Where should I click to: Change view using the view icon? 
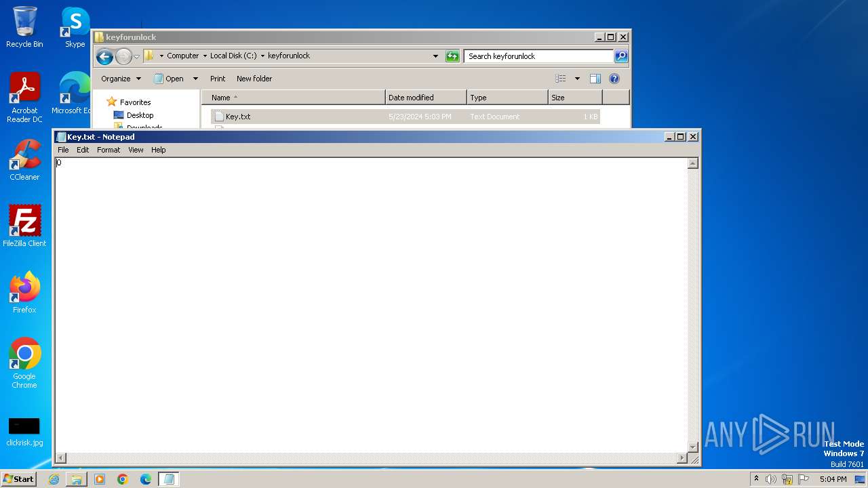561,79
